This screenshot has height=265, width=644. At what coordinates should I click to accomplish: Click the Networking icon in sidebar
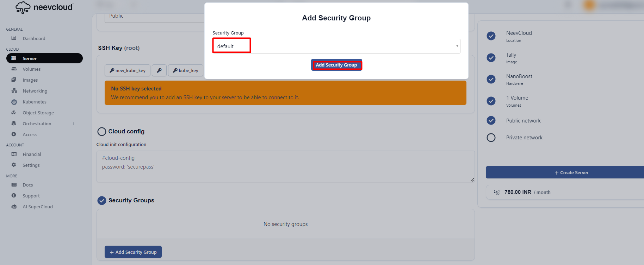point(14,91)
